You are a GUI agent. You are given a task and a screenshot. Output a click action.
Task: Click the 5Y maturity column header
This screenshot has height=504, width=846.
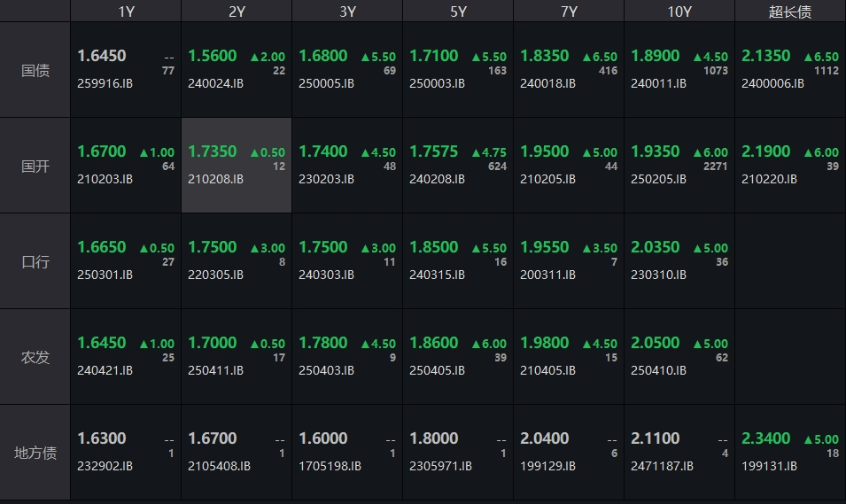tap(458, 12)
